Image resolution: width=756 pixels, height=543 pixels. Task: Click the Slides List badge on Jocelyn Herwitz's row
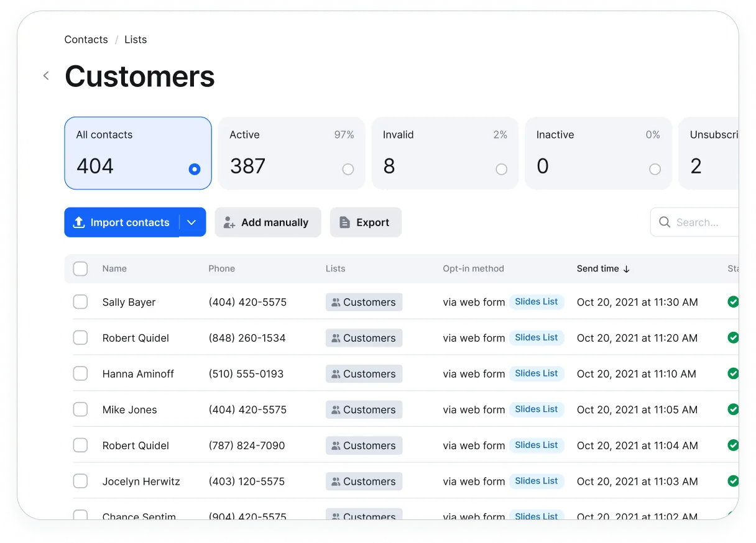click(537, 481)
